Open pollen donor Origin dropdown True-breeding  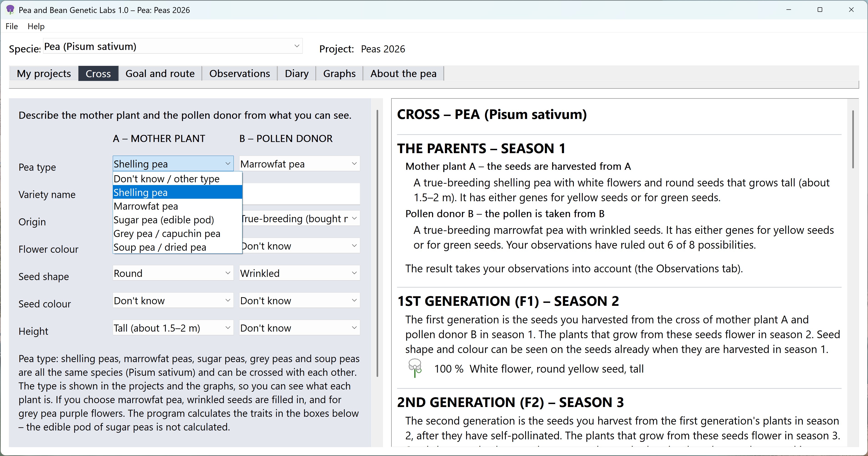[x=301, y=218]
